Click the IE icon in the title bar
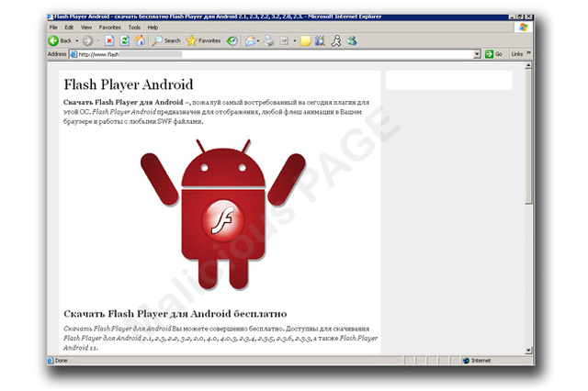Image resolution: width=588 pixels, height=391 pixels. pyautogui.click(x=50, y=17)
